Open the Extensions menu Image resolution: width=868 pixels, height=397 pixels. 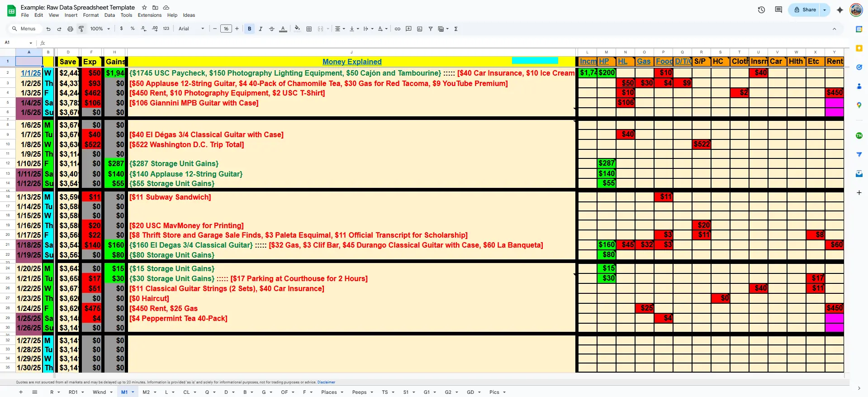(150, 15)
